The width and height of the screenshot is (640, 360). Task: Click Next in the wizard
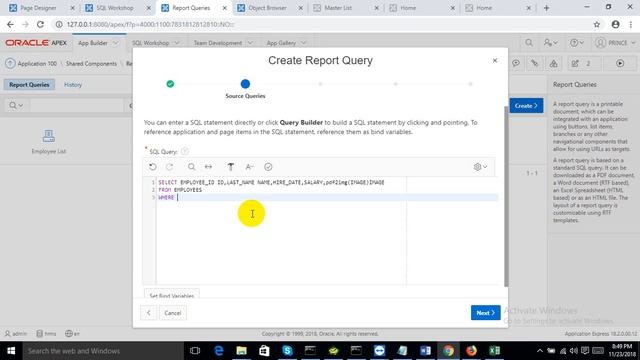485,313
